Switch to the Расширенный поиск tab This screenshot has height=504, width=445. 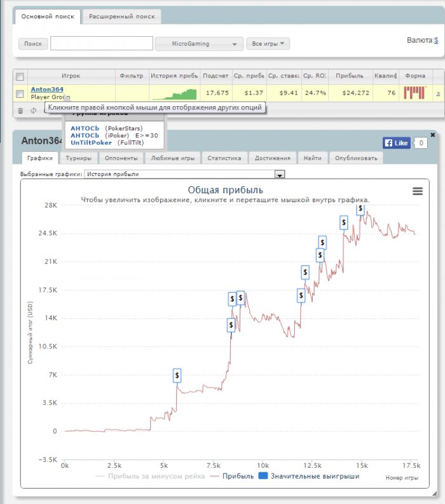(x=121, y=17)
